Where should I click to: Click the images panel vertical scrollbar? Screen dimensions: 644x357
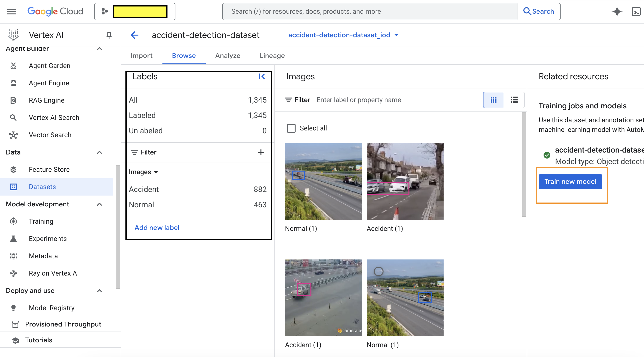coord(524,165)
